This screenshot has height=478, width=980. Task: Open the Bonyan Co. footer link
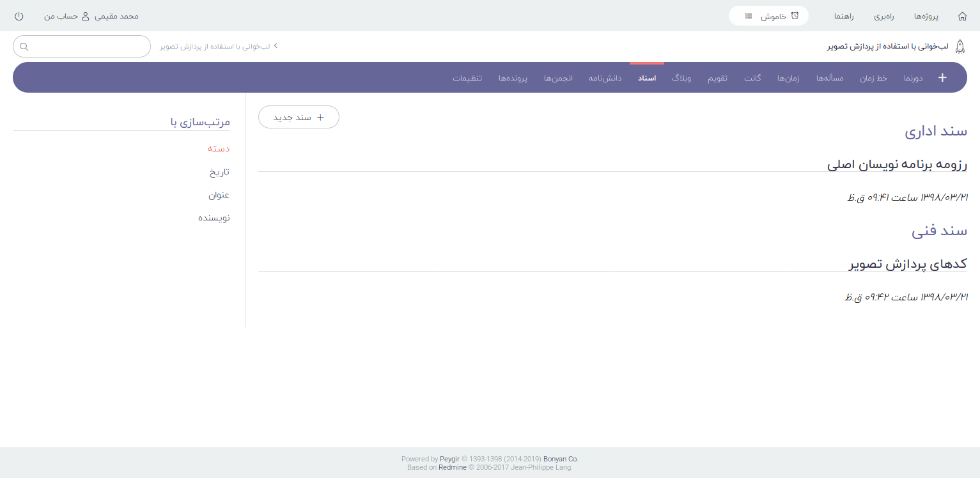[561, 459]
